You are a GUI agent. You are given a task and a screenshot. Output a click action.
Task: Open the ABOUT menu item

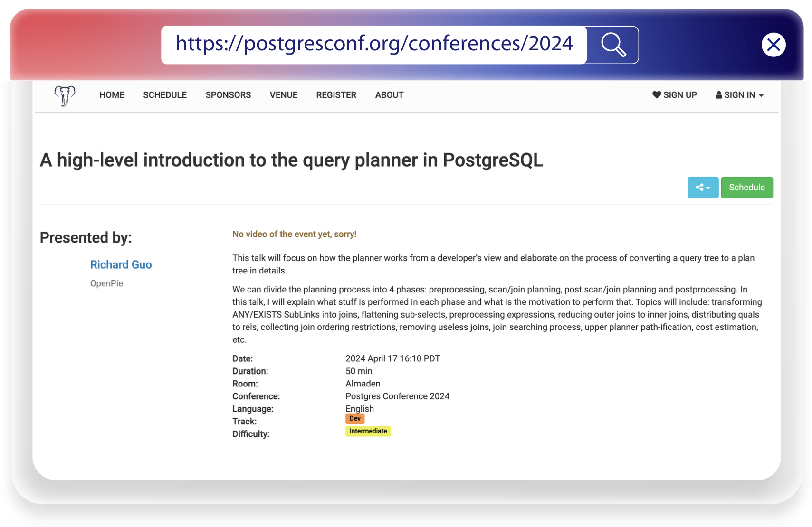click(389, 95)
